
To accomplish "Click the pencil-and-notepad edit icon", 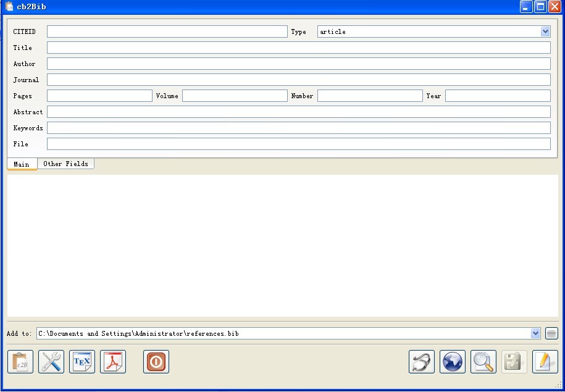I will click(545, 362).
